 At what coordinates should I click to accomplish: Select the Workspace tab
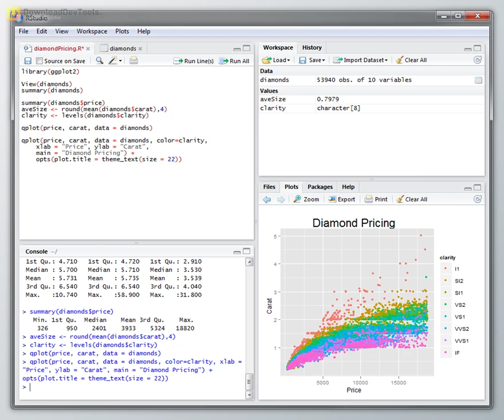278,47
